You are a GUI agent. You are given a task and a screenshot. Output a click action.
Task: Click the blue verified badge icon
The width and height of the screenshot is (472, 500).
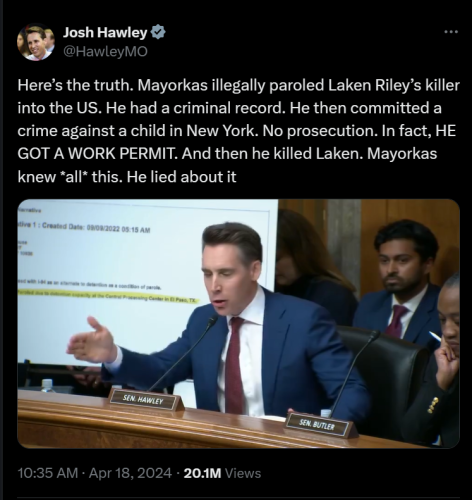tap(158, 32)
